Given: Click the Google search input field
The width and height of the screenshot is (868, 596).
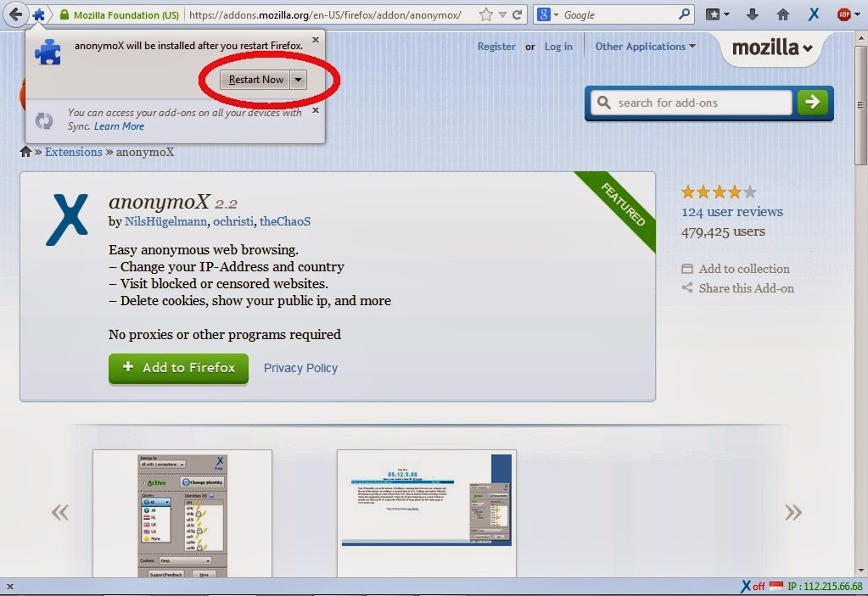Looking at the screenshot, I should (x=619, y=15).
